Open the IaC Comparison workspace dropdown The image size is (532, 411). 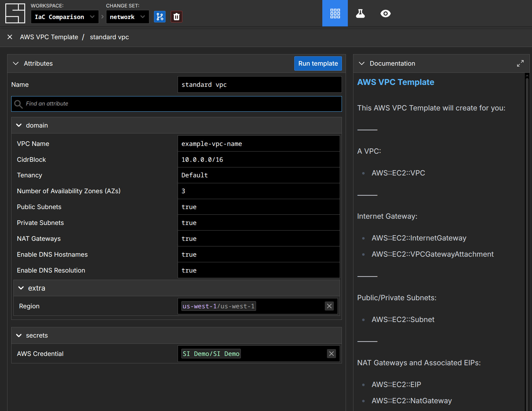(64, 17)
